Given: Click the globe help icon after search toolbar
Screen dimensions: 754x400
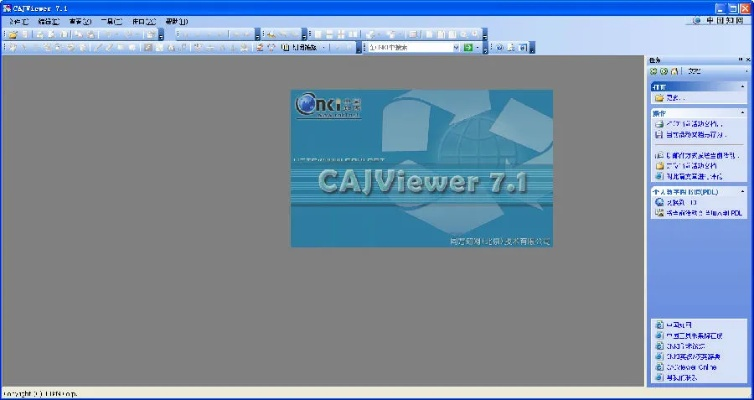Looking at the screenshot, I should [x=499, y=48].
